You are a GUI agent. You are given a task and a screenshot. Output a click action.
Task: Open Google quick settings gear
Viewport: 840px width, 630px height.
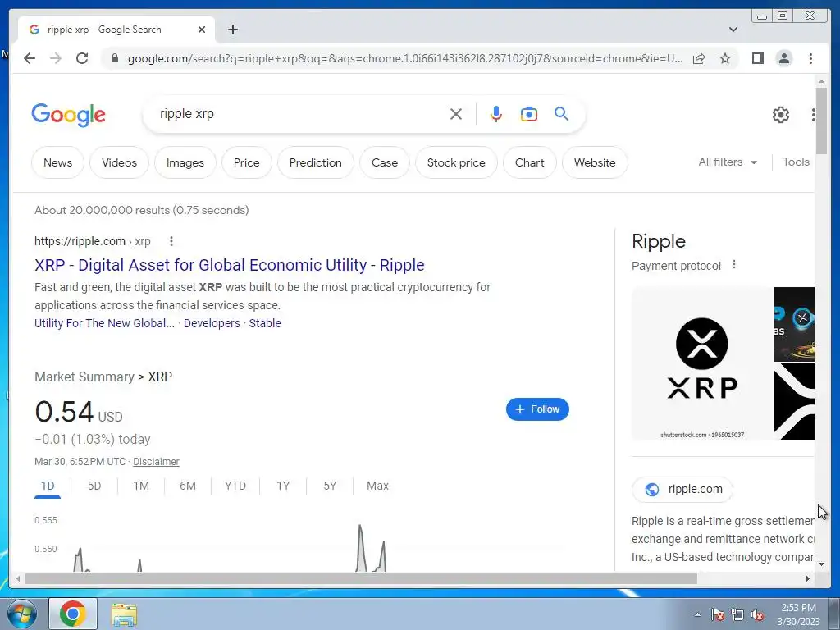point(781,115)
